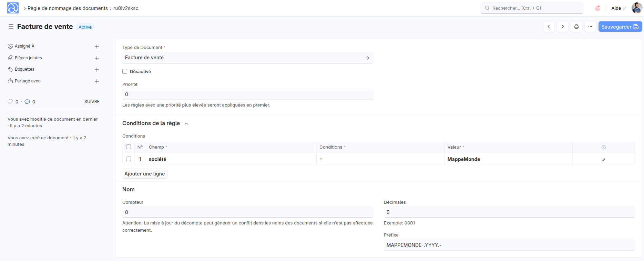Select all rows in Conditions table
This screenshot has height=261, width=644.
[129, 147]
